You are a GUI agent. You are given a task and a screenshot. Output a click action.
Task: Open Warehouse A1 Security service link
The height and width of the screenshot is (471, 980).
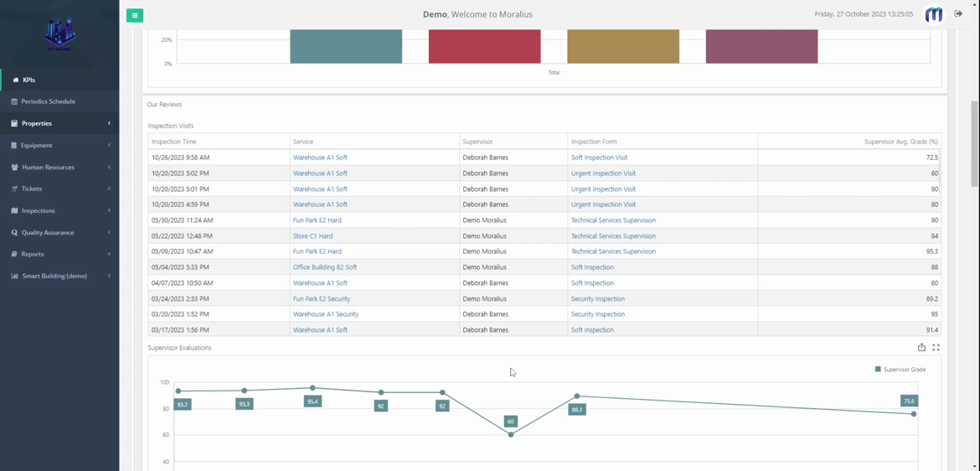pos(326,314)
